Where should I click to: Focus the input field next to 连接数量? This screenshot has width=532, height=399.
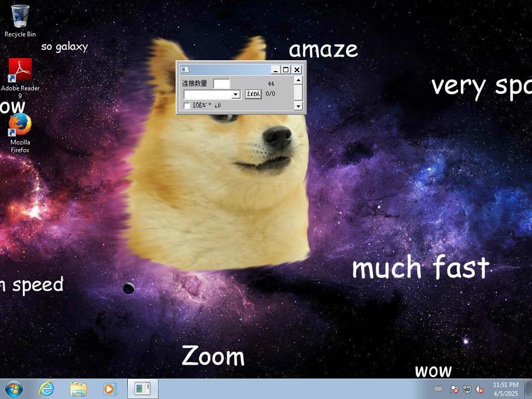tap(221, 84)
